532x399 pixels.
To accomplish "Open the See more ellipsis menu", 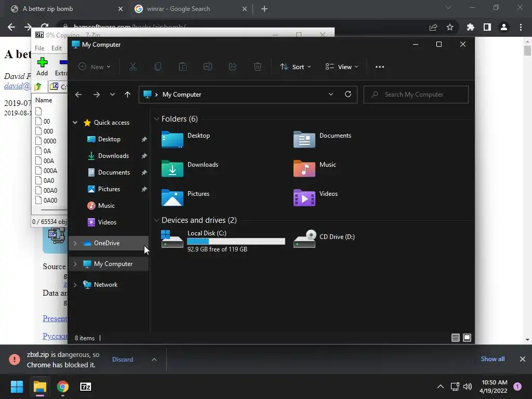I will 380,67.
